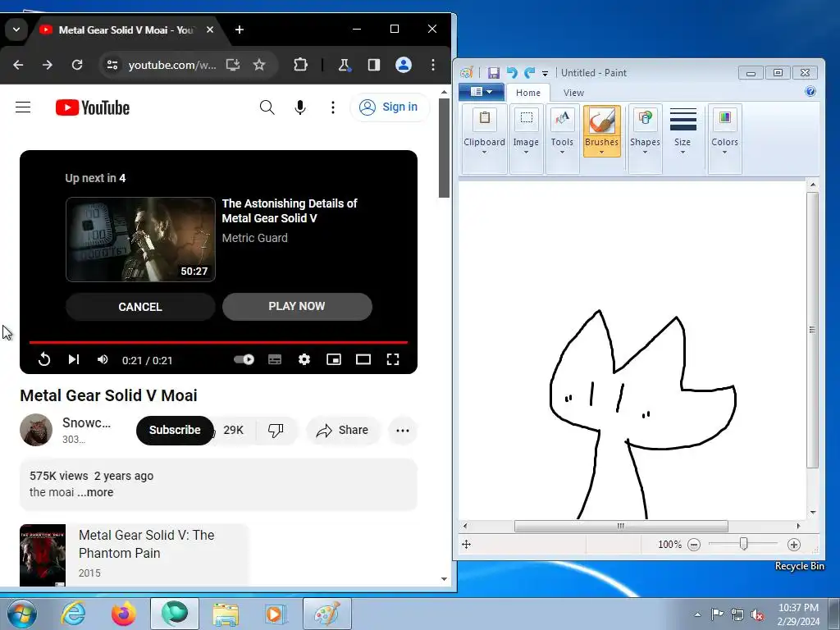Expand the Colors group in Paint

(x=725, y=138)
